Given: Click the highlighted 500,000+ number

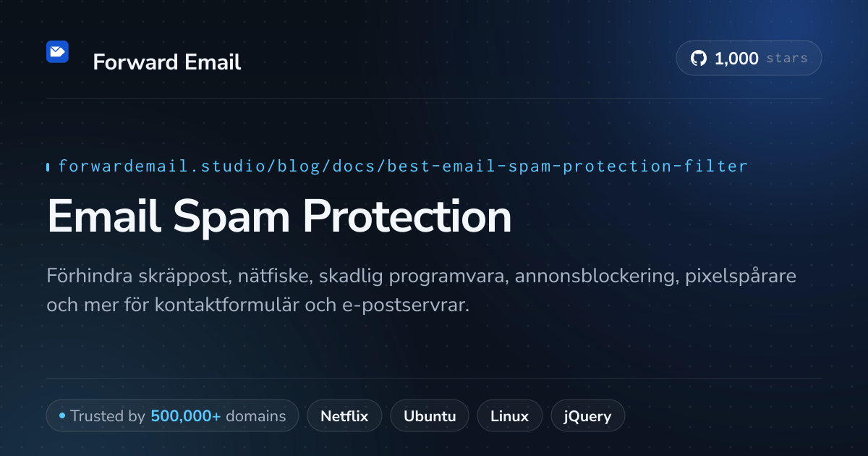Looking at the screenshot, I should point(186,416).
